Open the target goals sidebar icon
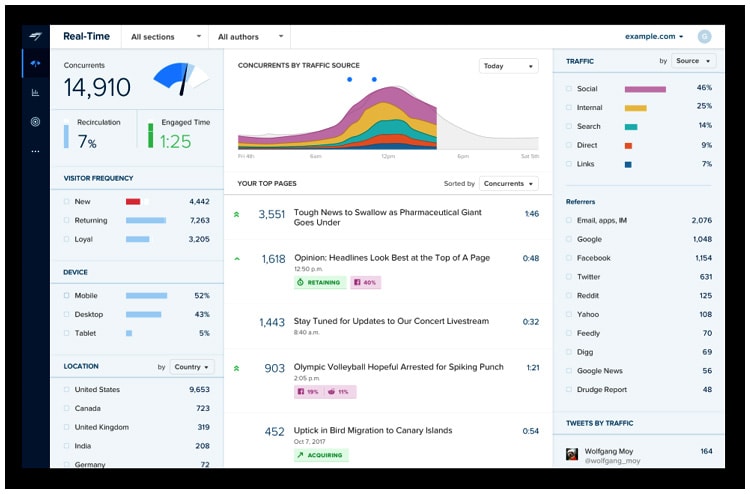 pyautogui.click(x=35, y=121)
